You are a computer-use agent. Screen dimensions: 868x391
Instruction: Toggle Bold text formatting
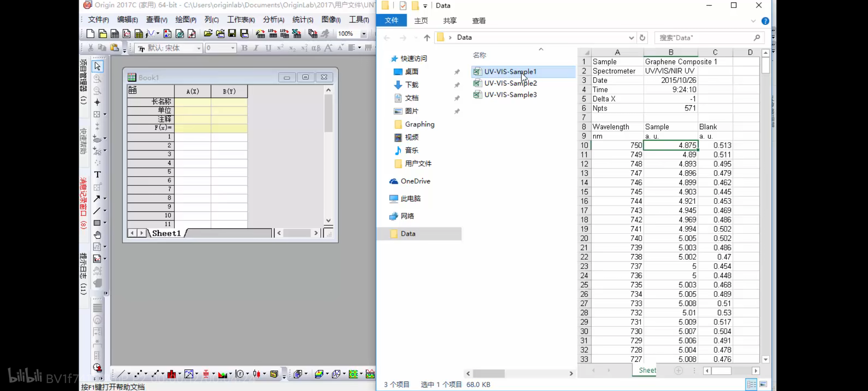tap(244, 48)
